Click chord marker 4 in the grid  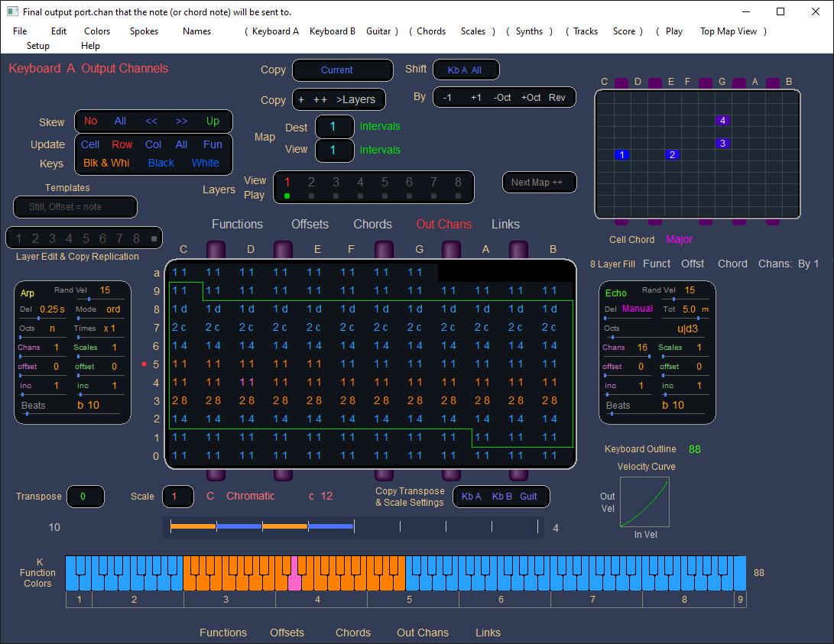722,121
